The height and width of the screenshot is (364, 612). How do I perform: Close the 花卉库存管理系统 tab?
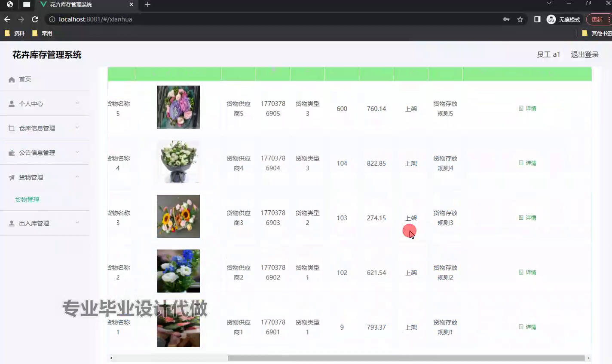click(132, 4)
